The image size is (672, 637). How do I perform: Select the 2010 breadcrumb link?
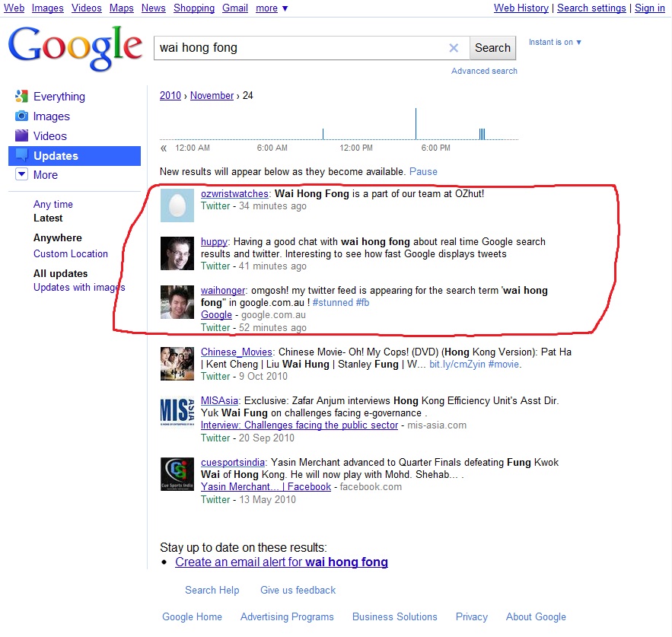click(x=170, y=96)
